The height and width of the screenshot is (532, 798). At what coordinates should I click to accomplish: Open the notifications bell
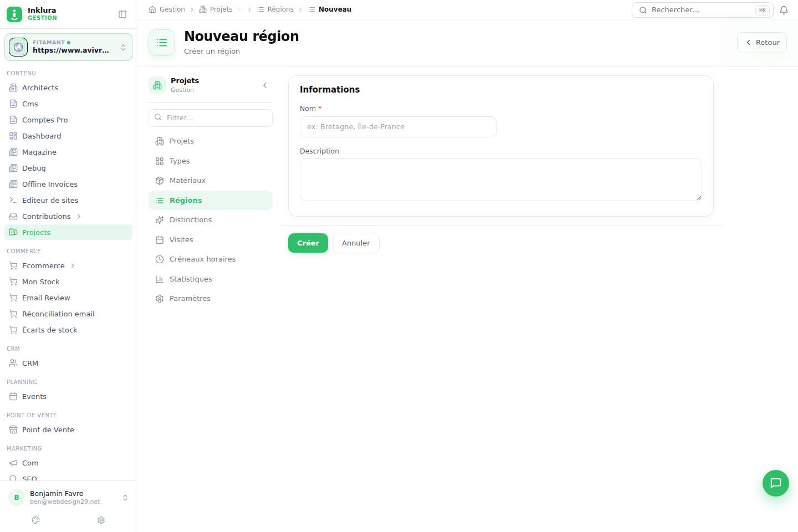coord(784,10)
